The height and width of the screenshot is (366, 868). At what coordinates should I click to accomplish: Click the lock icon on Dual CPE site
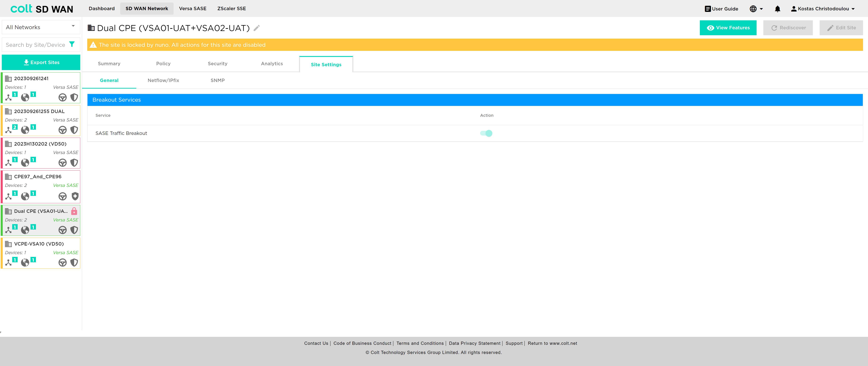pos(74,211)
